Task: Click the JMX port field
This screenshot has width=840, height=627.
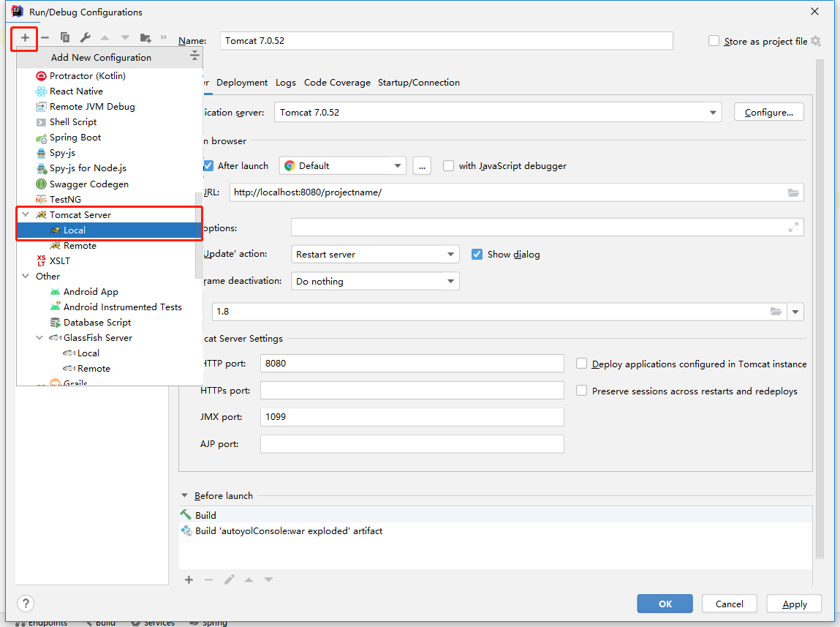Action: [x=412, y=417]
